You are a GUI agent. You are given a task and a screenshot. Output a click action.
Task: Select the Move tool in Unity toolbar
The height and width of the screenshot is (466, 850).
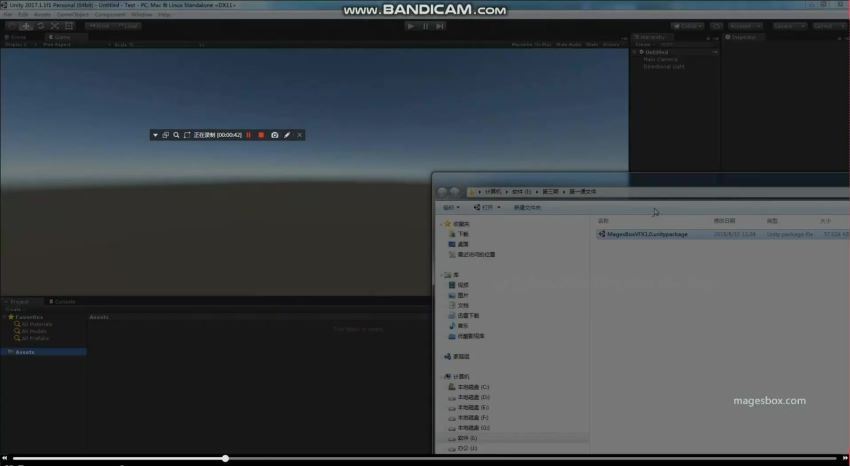point(26,26)
